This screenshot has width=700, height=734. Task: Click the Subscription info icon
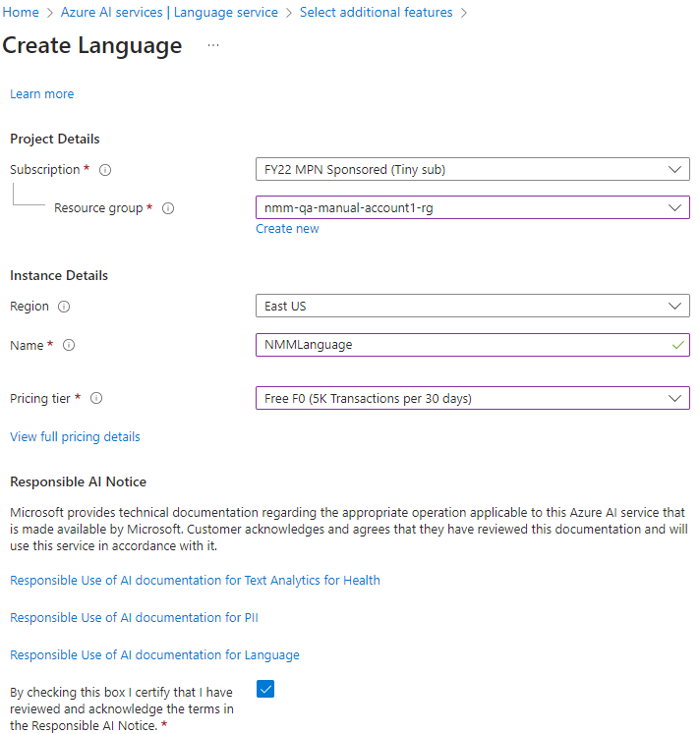[x=105, y=170]
